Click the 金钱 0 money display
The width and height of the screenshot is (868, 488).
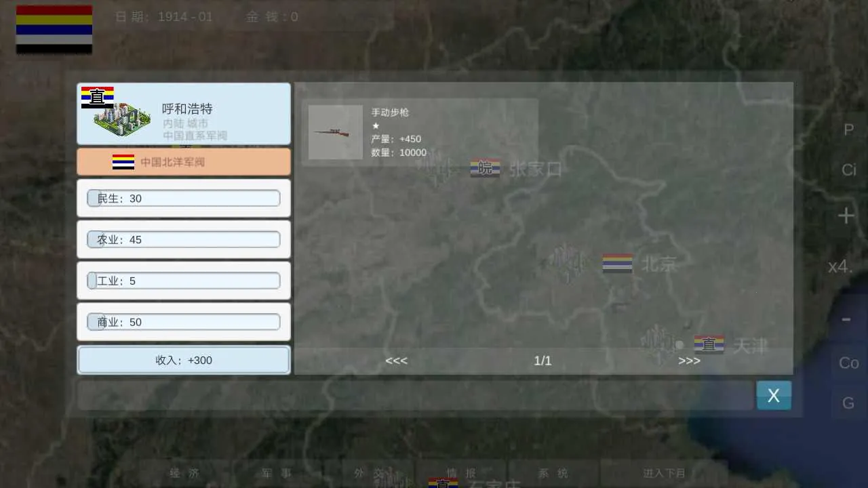(272, 17)
